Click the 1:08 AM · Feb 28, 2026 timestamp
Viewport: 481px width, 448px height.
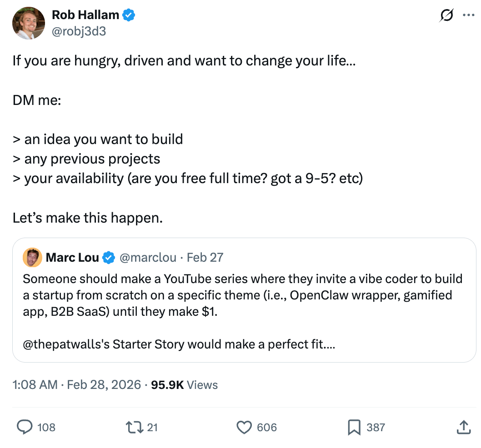(77, 385)
